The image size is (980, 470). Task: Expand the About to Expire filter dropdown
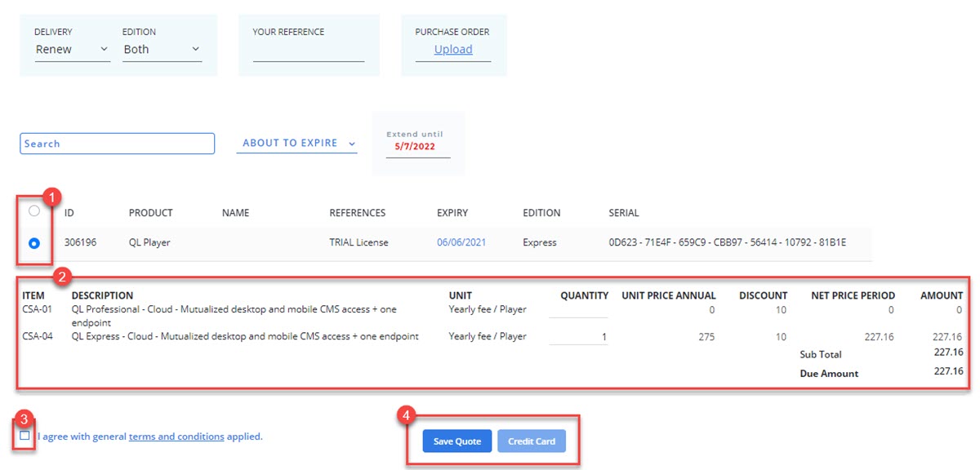[296, 143]
